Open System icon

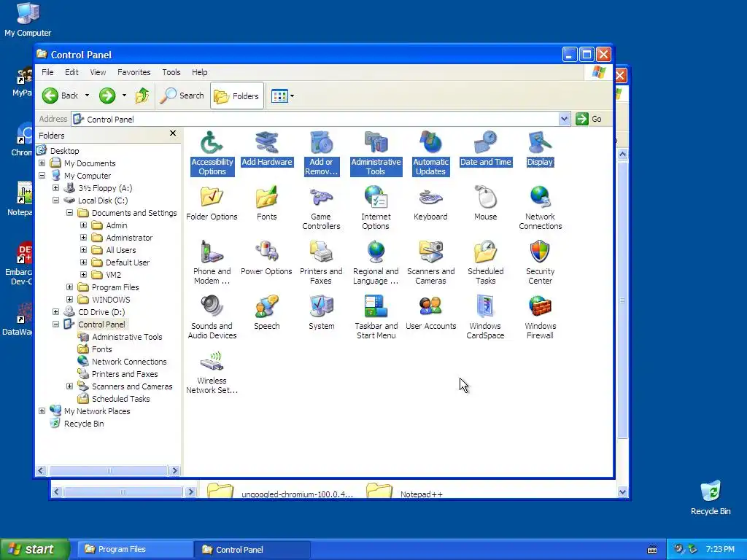321,313
